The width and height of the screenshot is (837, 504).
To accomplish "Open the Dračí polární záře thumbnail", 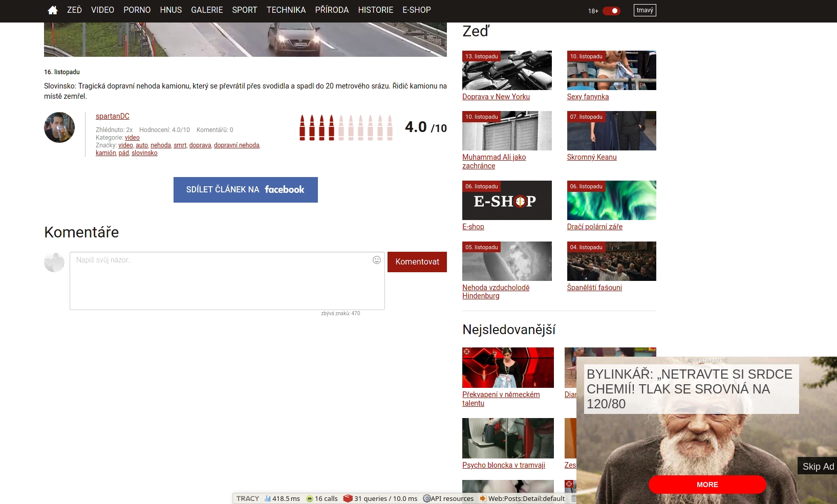I will tap(611, 200).
